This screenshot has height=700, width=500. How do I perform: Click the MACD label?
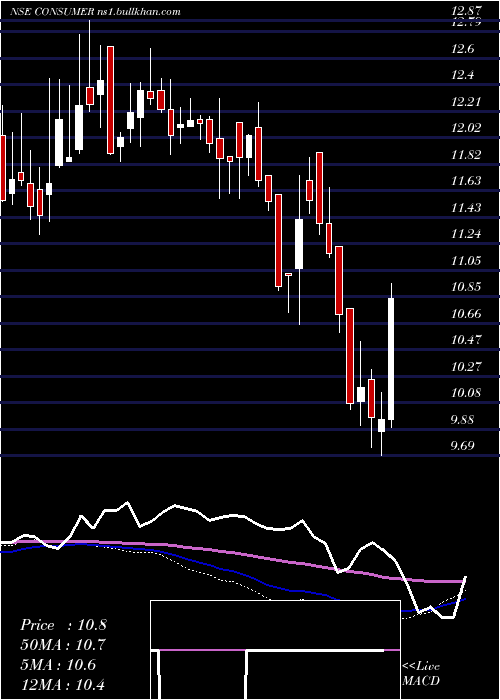[x=421, y=681]
